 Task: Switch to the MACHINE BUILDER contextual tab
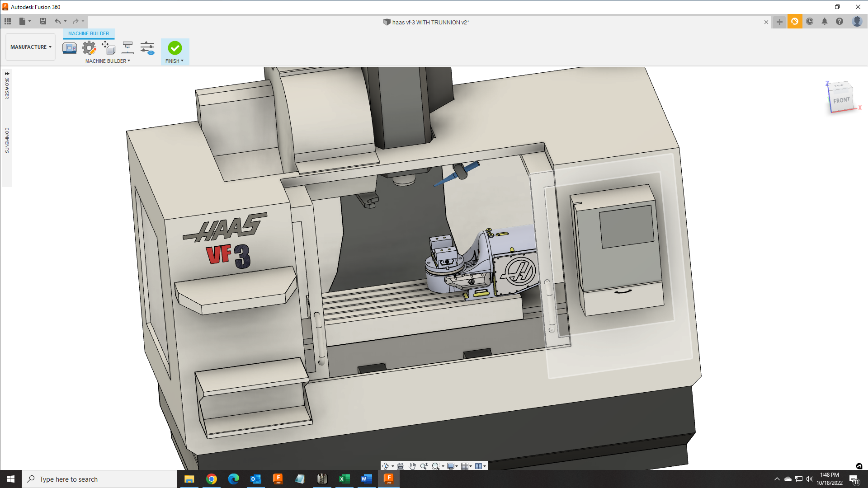pos(88,33)
